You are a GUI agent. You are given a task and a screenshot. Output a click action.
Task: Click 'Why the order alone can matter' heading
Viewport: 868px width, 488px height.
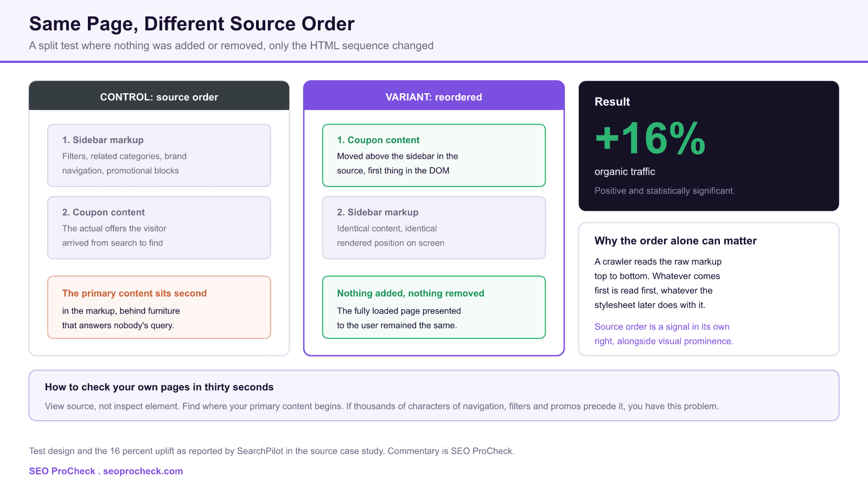click(675, 241)
